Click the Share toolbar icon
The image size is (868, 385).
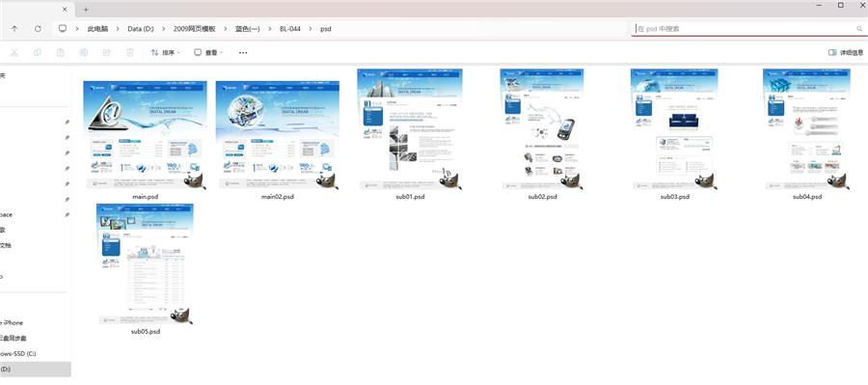pyautogui.click(x=107, y=53)
